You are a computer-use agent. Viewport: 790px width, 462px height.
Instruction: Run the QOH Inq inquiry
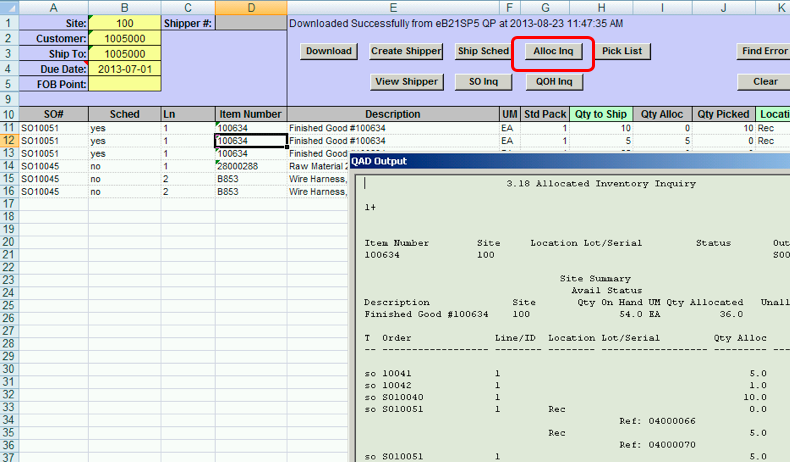pyautogui.click(x=554, y=82)
